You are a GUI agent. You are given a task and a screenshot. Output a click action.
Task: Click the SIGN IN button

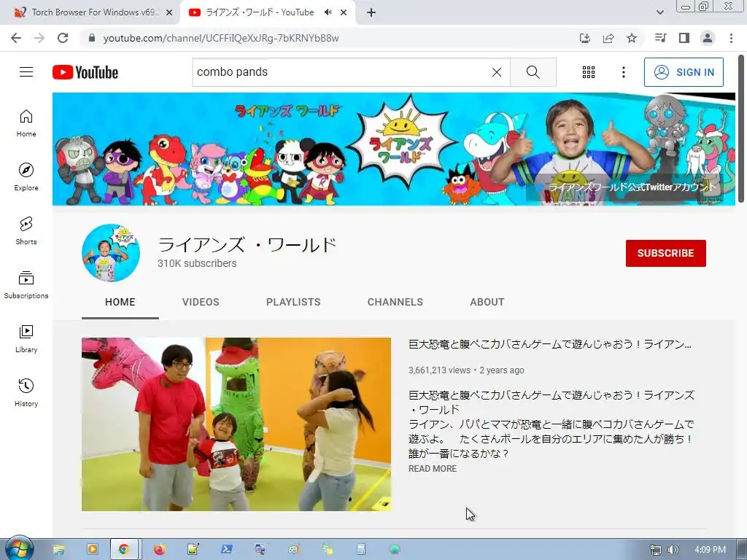[x=684, y=72]
